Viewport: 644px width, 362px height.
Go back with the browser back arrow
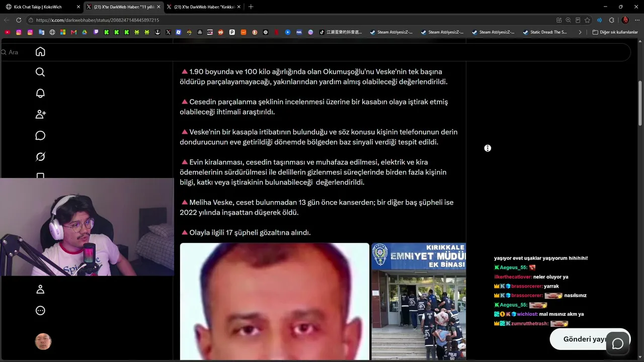(7, 20)
